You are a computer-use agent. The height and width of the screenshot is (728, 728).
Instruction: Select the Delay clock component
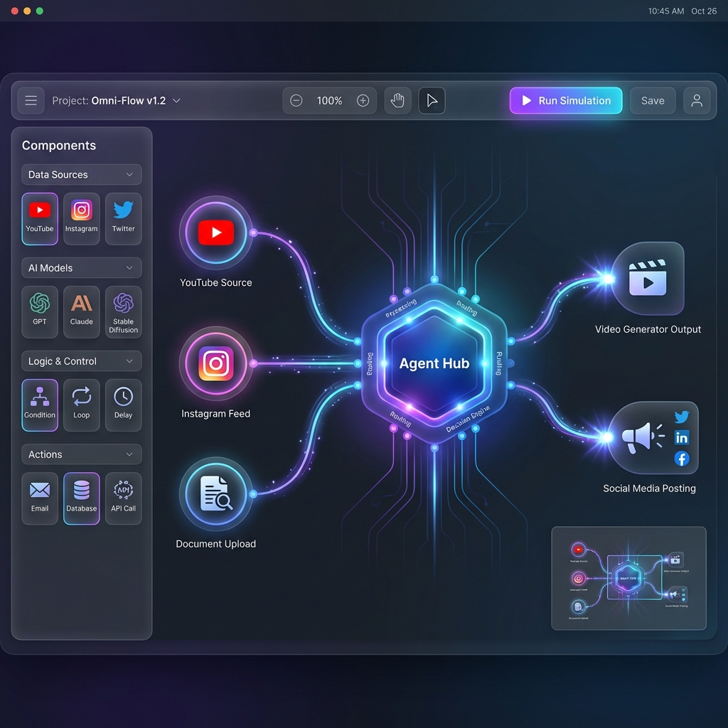[x=124, y=405]
